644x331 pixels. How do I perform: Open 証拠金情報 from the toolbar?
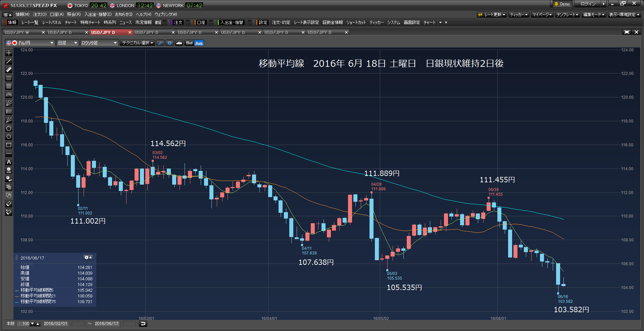[333, 22]
